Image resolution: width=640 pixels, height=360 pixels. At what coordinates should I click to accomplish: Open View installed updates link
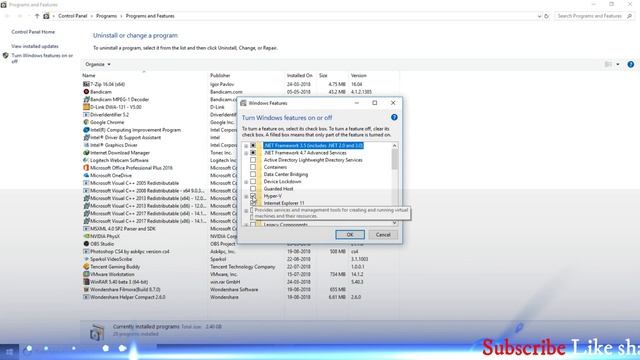[35, 46]
